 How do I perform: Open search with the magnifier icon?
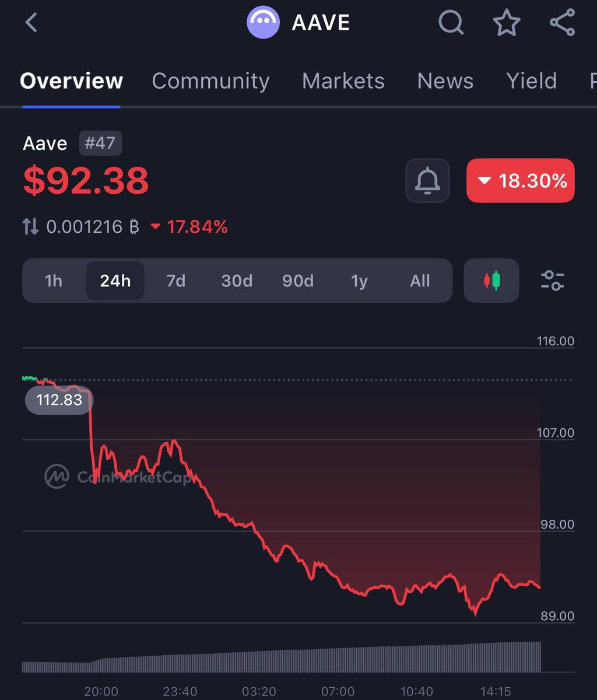[451, 23]
